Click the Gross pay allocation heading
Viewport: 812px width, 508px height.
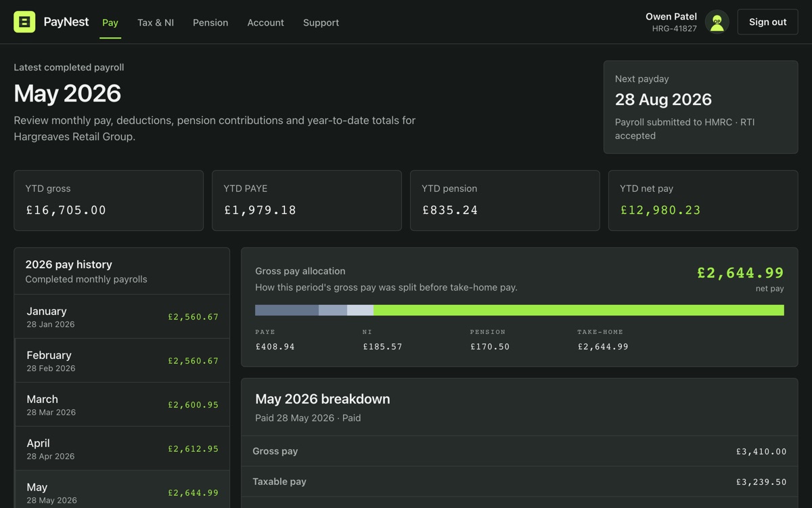pos(300,270)
